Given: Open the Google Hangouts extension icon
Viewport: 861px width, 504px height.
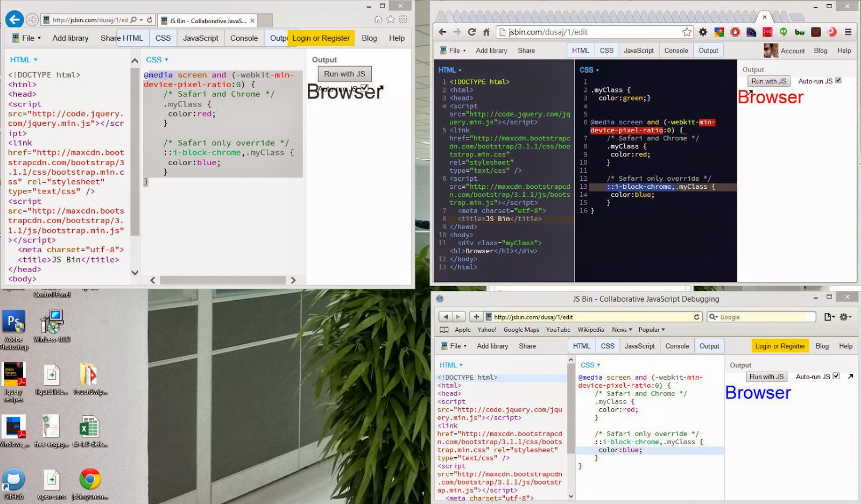Looking at the screenshot, I should (783, 32).
